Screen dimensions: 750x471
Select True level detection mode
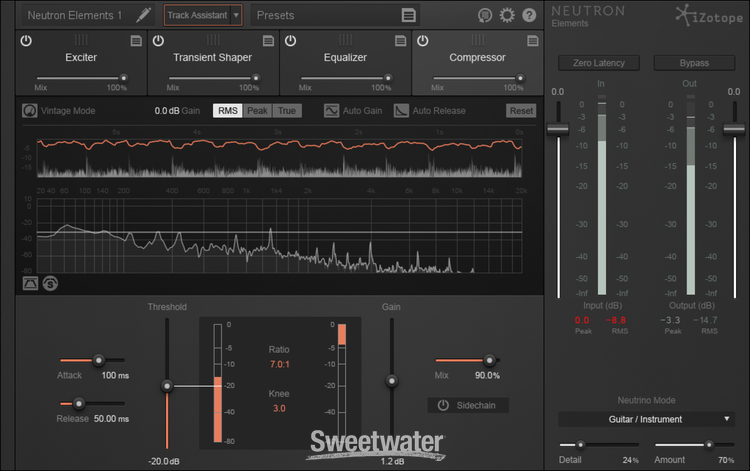[287, 111]
